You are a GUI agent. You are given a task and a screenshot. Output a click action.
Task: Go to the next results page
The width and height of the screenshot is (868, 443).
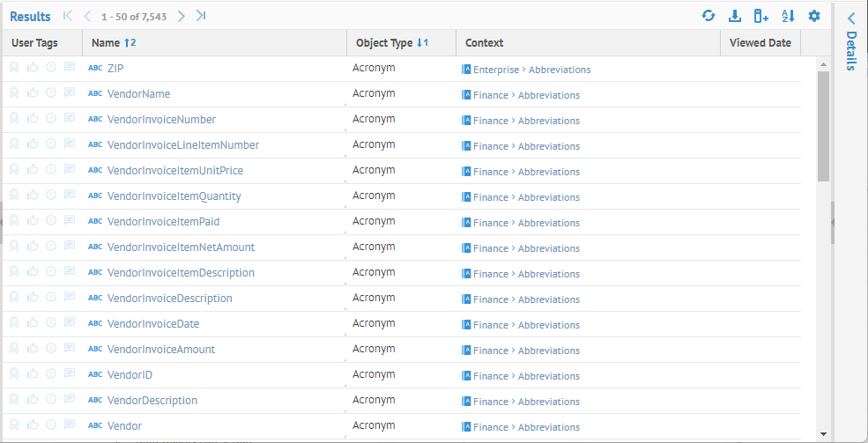pos(181,16)
